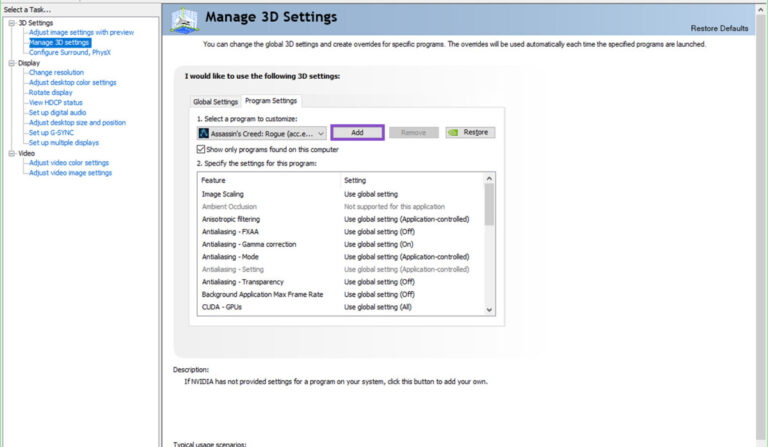
Task: Select the CUDA - GPUs row
Action: coord(341,307)
